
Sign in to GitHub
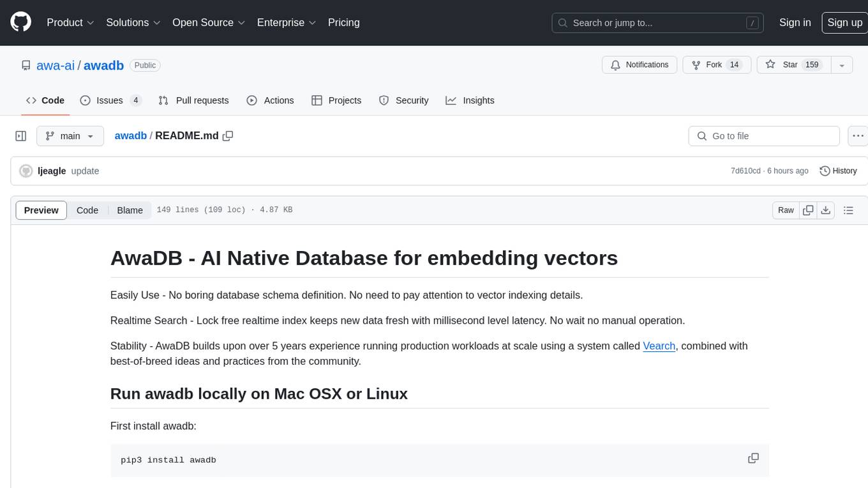pos(795,22)
